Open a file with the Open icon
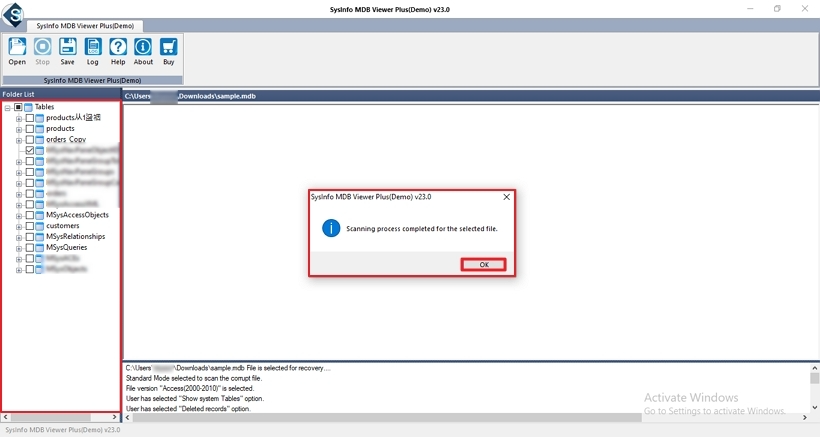The width and height of the screenshot is (820, 437). [x=17, y=51]
